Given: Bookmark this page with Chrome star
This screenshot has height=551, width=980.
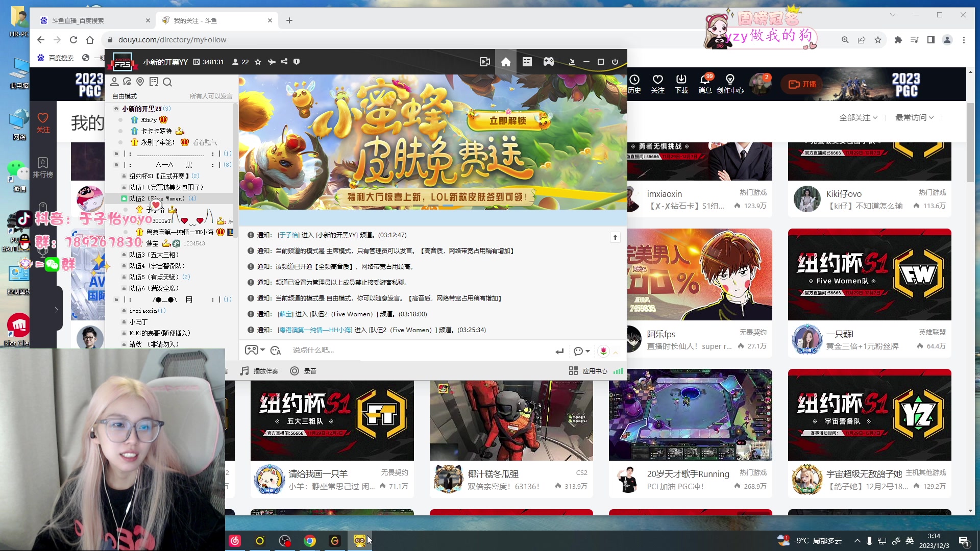Looking at the screenshot, I should click(x=878, y=40).
